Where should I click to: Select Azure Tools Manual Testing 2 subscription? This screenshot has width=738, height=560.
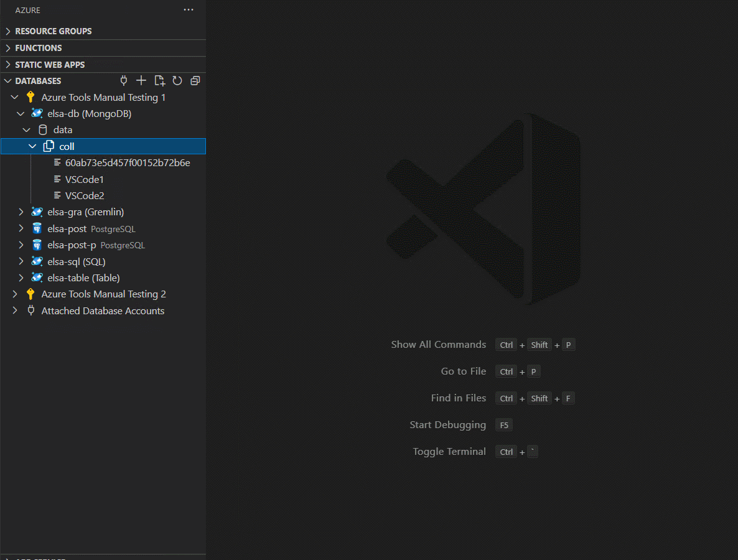pos(103,294)
